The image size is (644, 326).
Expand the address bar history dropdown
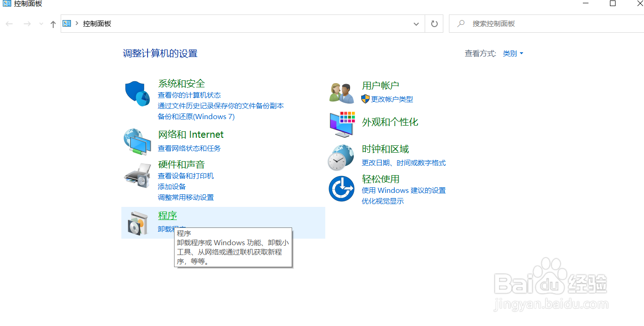point(416,24)
